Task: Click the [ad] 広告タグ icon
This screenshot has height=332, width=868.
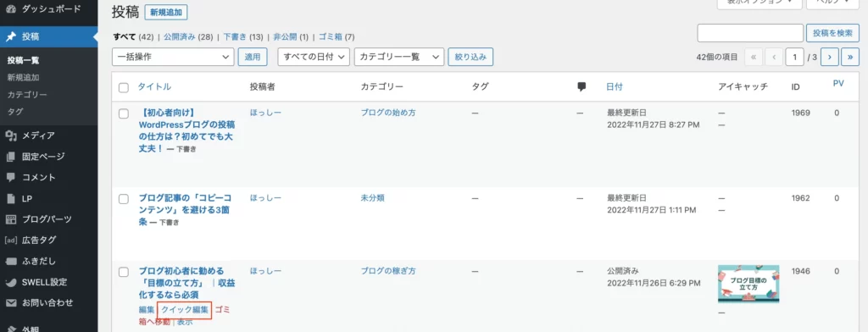Action: point(10,241)
